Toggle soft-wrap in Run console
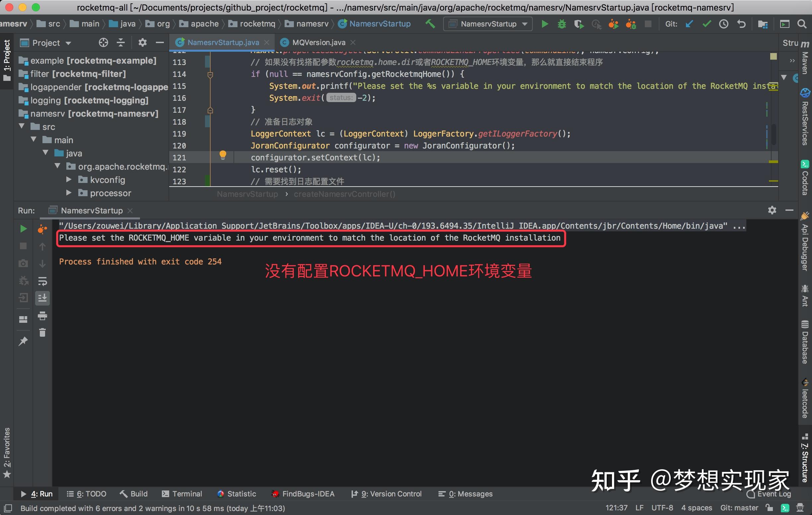The width and height of the screenshot is (812, 515). click(42, 281)
